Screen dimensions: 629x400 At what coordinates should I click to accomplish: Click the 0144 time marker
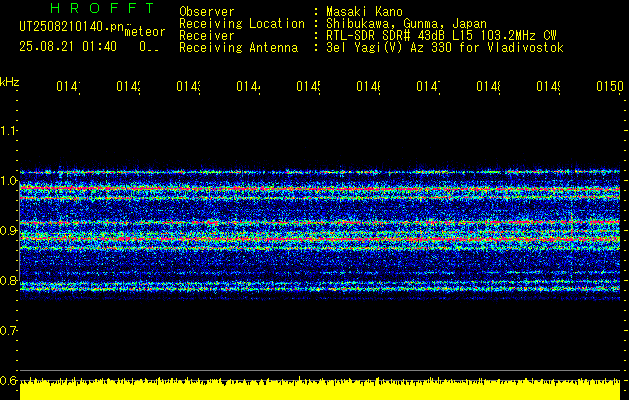click(248, 86)
